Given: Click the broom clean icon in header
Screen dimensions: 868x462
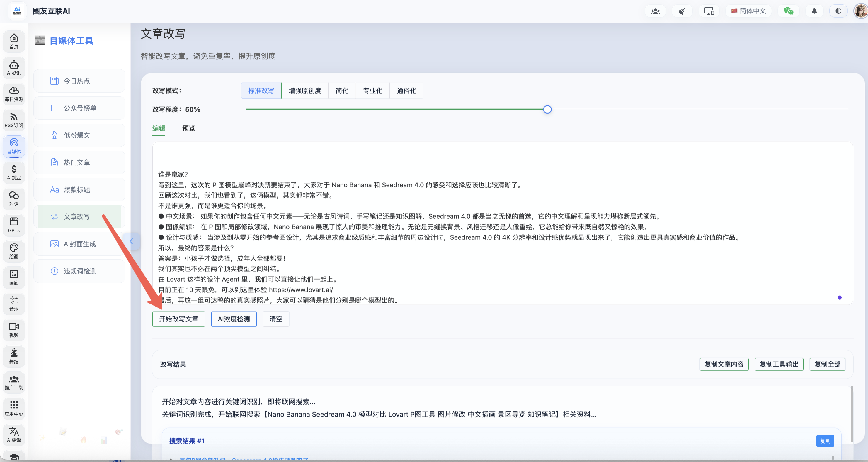Looking at the screenshot, I should [682, 11].
